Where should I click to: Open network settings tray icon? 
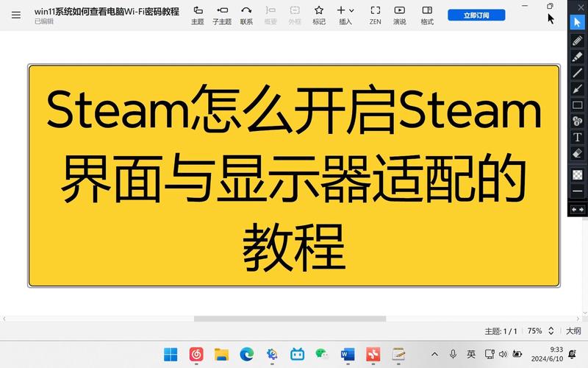point(490,354)
